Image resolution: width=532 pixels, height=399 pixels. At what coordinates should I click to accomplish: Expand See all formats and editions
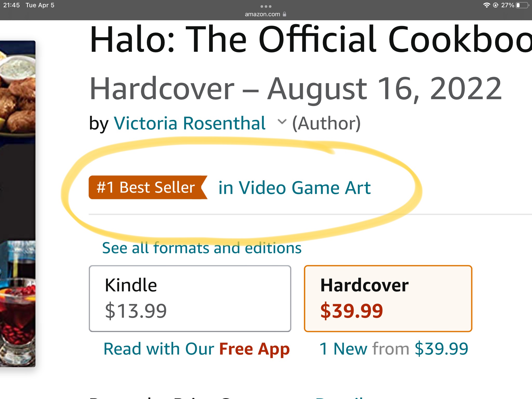coord(202,248)
